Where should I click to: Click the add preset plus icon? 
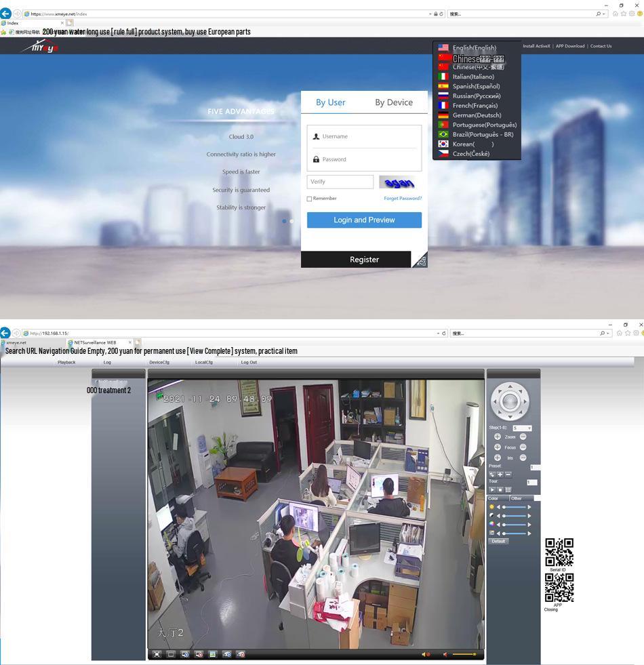tap(500, 474)
